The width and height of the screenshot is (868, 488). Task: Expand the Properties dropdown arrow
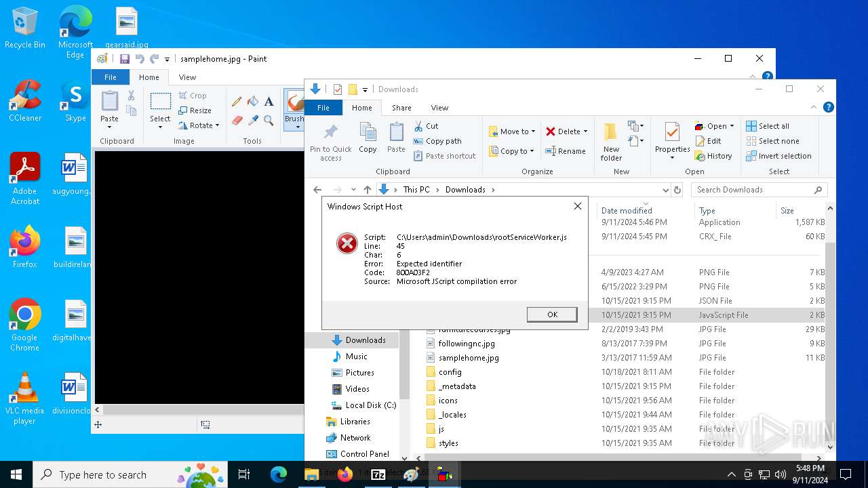point(672,158)
